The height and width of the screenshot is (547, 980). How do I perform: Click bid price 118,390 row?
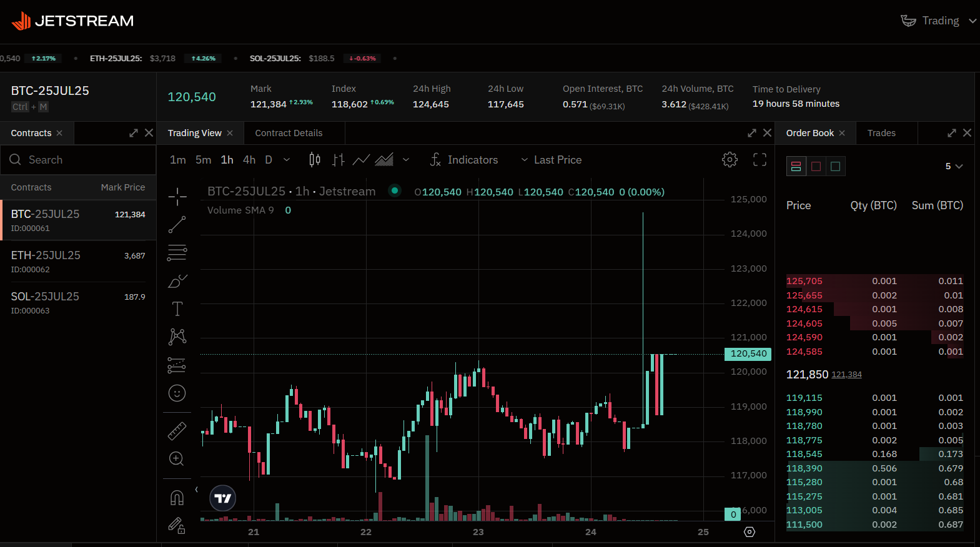[874, 468]
